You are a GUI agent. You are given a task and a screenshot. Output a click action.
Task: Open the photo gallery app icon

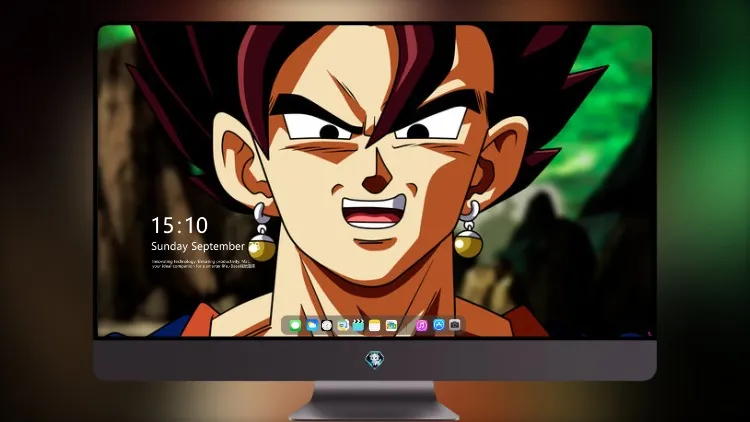[391, 325]
